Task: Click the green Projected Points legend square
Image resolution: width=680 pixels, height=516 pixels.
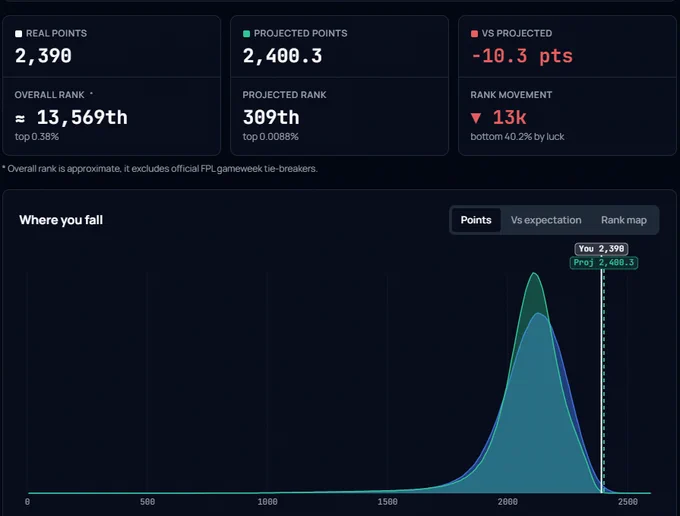Action: click(x=246, y=33)
